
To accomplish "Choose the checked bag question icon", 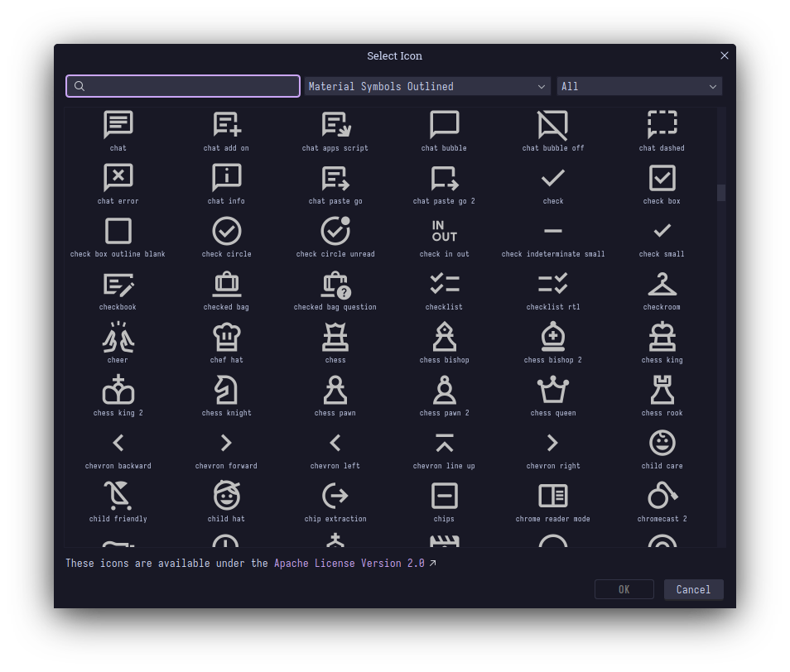I will tap(335, 284).
